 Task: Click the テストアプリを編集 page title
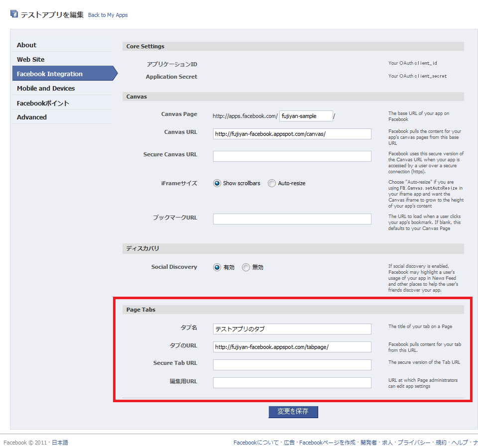pyautogui.click(x=52, y=14)
